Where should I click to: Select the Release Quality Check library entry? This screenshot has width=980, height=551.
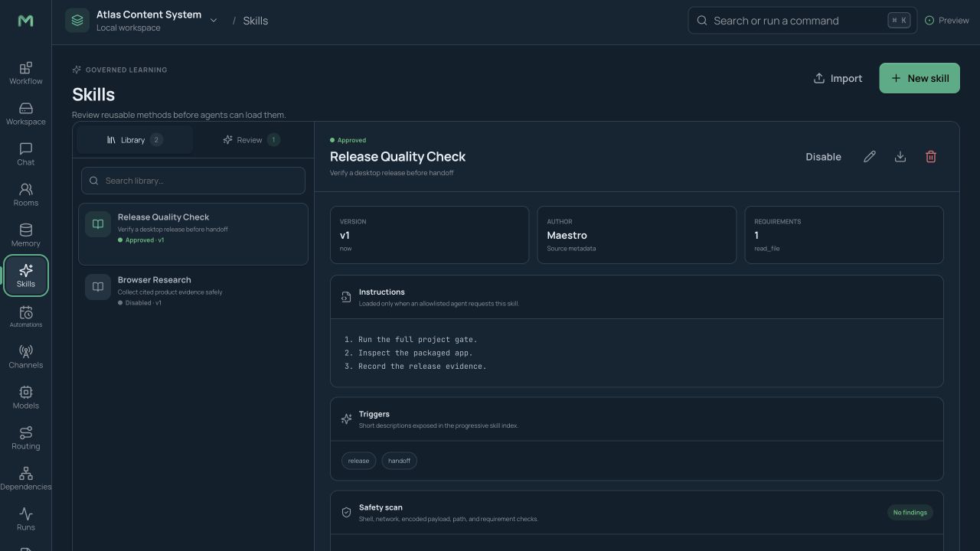coord(193,234)
